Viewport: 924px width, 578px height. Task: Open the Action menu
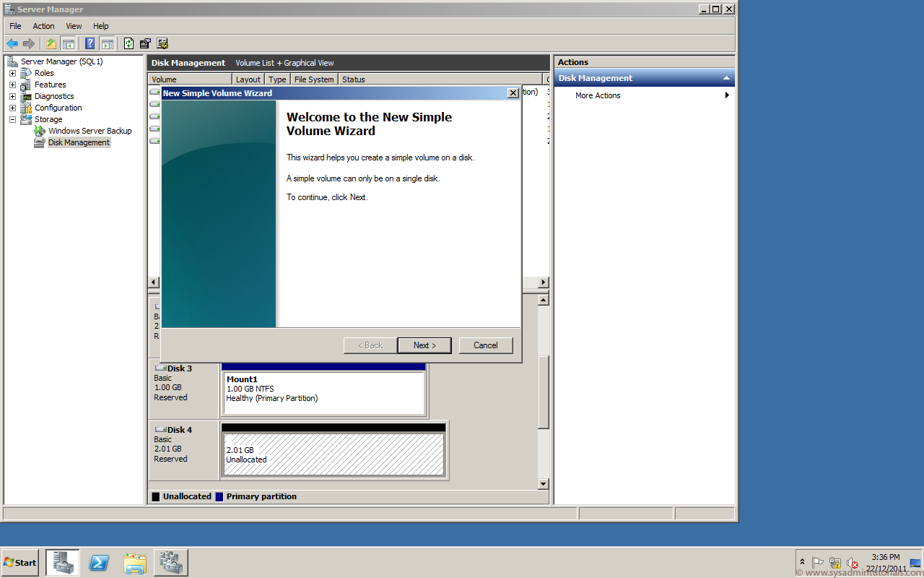(x=43, y=26)
